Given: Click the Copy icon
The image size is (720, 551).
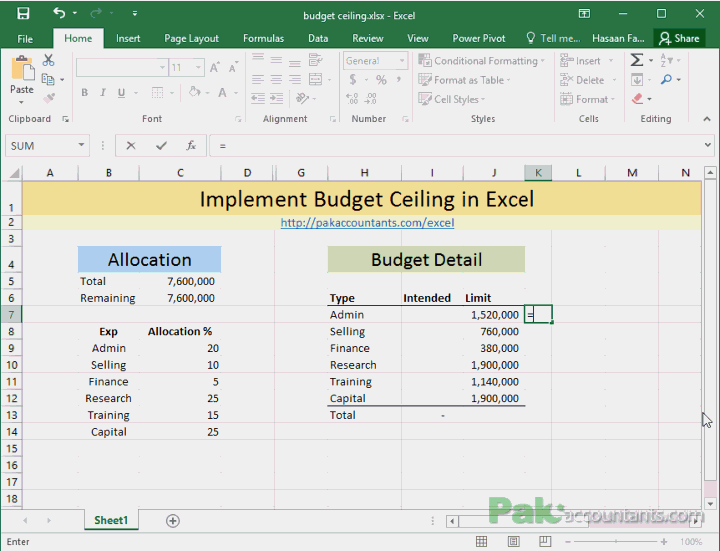Looking at the screenshot, I should (48, 79).
